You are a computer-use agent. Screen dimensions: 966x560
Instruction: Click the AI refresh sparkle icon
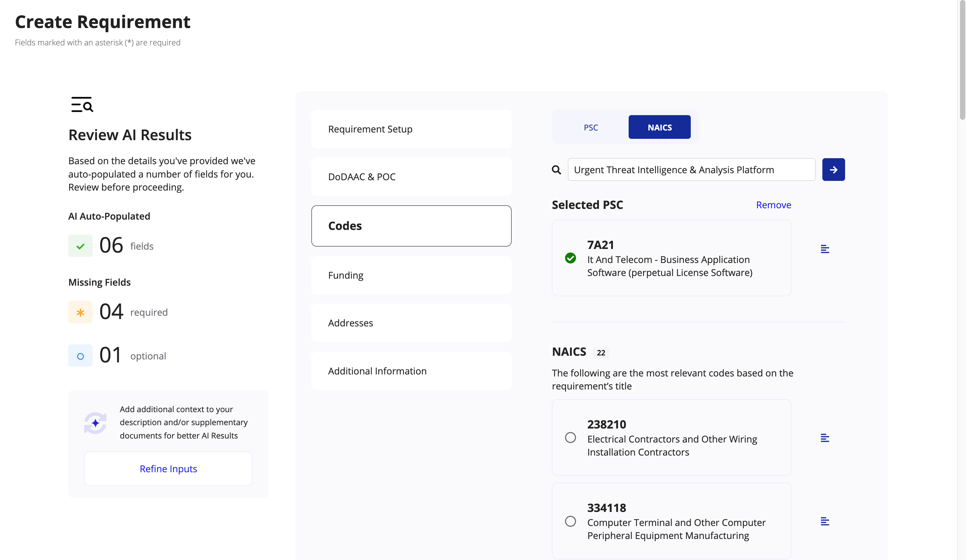click(x=95, y=423)
